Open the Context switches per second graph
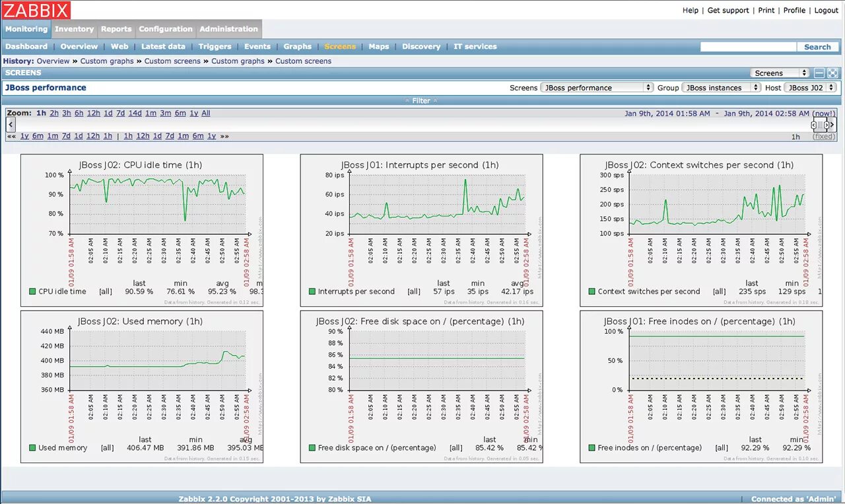This screenshot has width=845, height=504. (x=701, y=230)
